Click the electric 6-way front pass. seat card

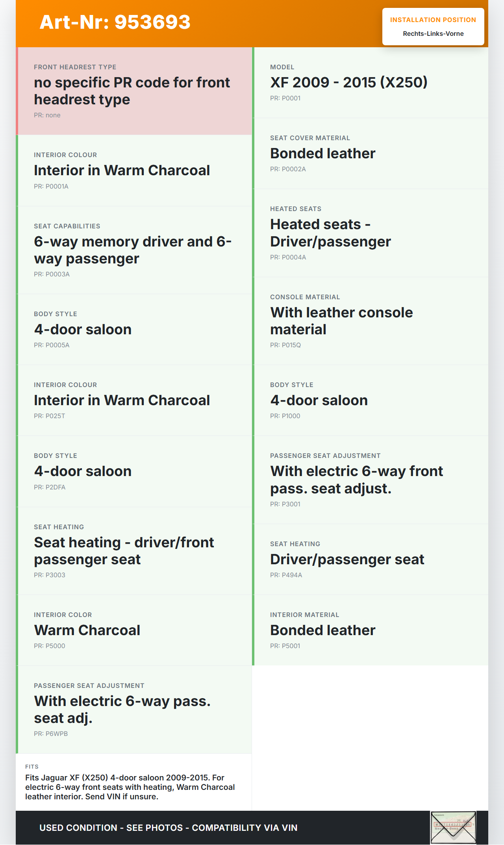pyautogui.click(x=370, y=480)
